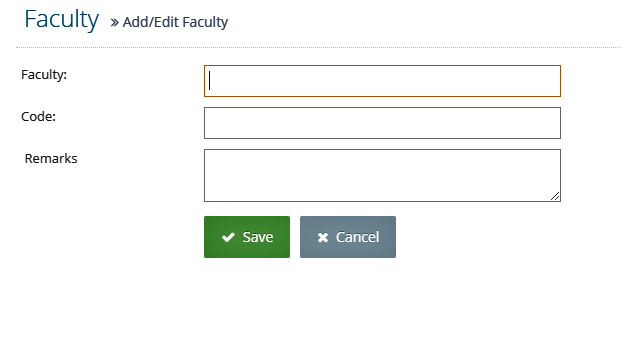Save the faculty record
The image size is (628, 360).
(247, 237)
